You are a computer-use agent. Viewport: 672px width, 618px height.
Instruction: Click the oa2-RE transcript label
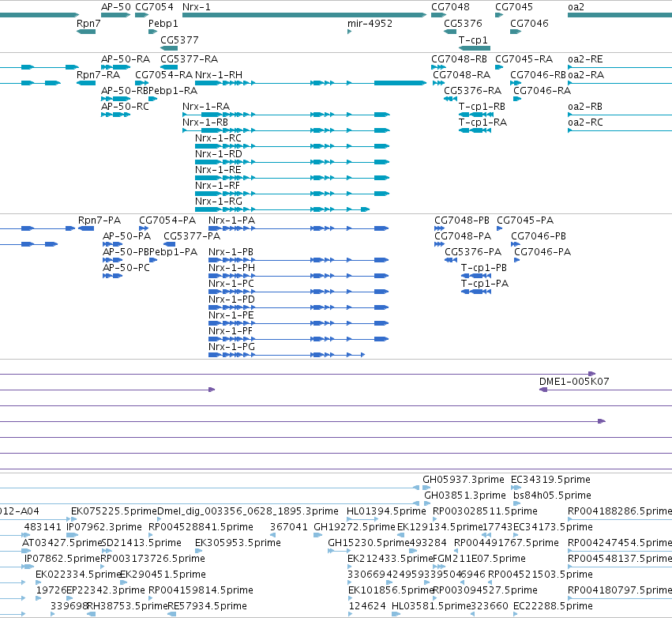point(585,58)
